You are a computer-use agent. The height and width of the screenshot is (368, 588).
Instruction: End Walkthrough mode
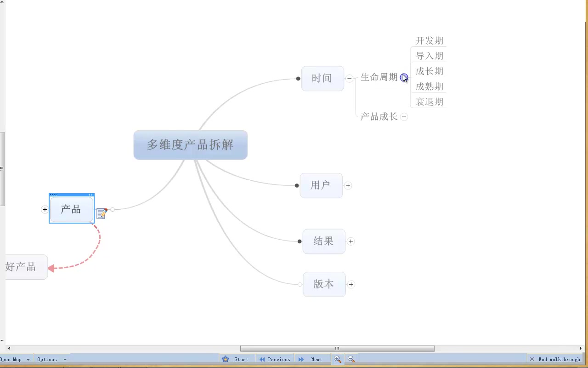[x=555, y=359]
